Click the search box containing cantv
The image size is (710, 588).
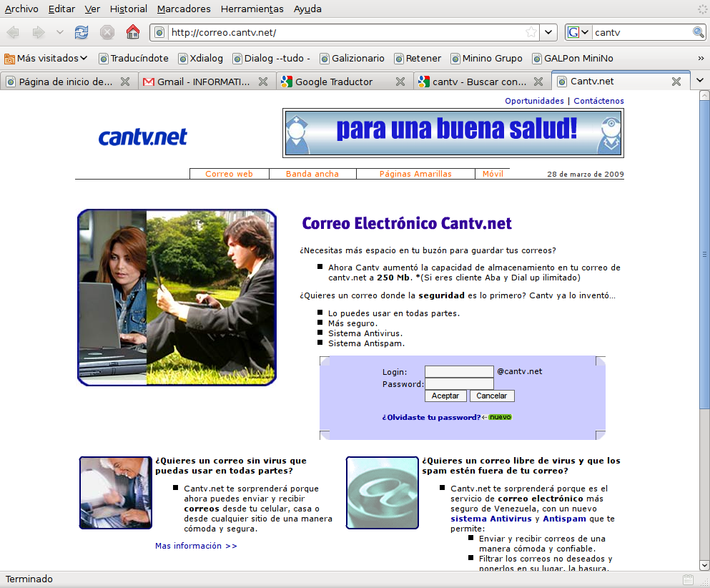tap(642, 32)
